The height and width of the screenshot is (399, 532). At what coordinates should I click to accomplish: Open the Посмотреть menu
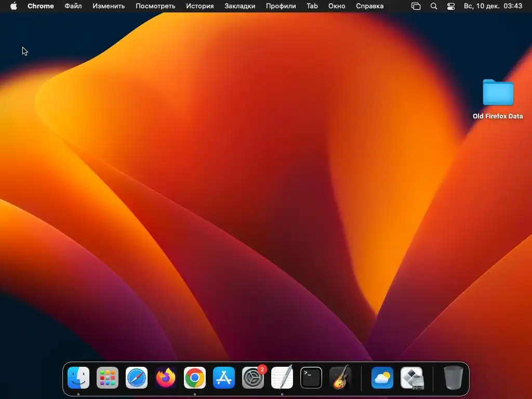[x=155, y=6]
